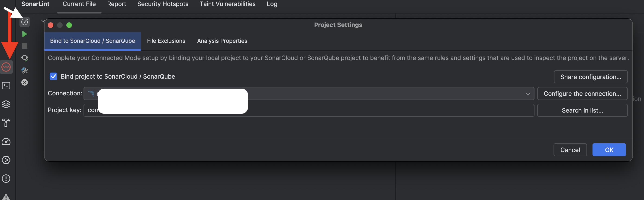Viewport: 644px width, 200px height.
Task: Open the Profiler gauge tool window
Action: pyautogui.click(x=6, y=142)
